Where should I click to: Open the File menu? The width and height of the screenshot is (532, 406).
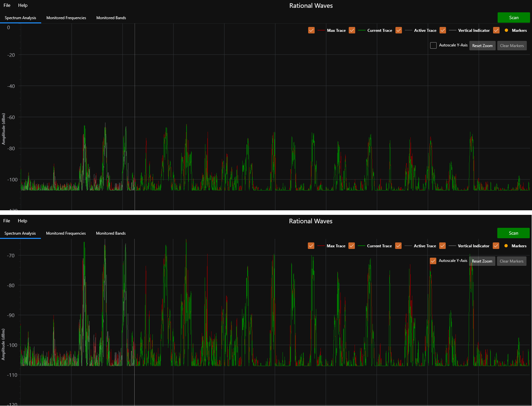pos(7,5)
